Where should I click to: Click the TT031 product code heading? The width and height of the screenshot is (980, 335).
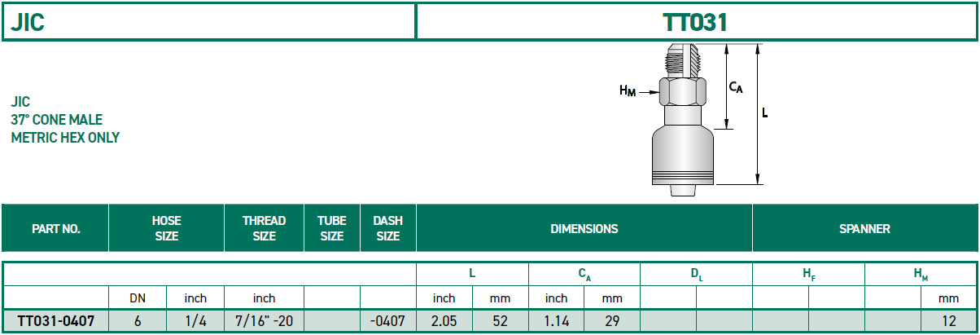tap(695, 22)
